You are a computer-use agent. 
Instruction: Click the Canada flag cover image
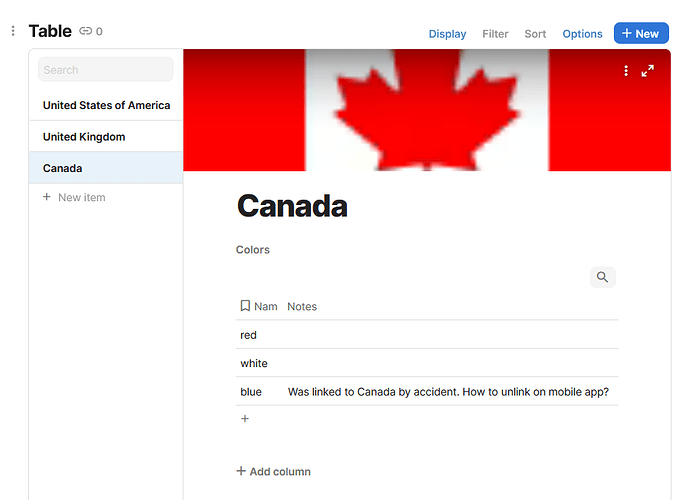427,110
